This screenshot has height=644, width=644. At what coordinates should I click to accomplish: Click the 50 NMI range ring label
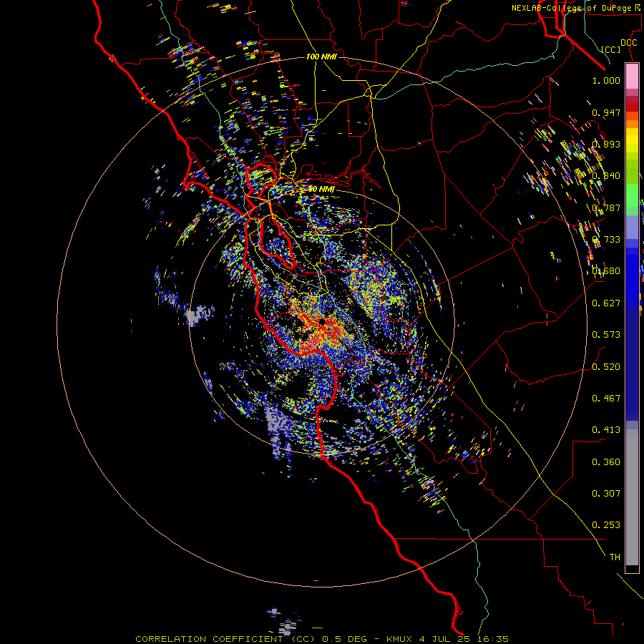[321, 190]
